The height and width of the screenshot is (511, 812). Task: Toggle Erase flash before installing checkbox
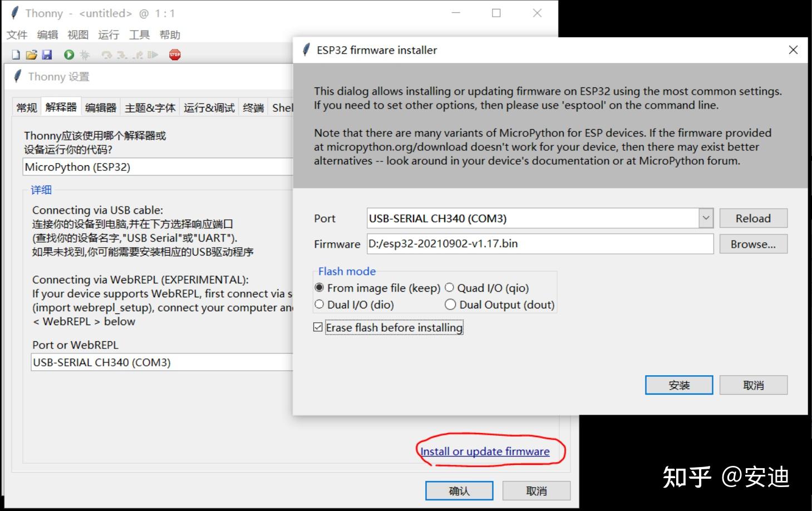point(388,327)
